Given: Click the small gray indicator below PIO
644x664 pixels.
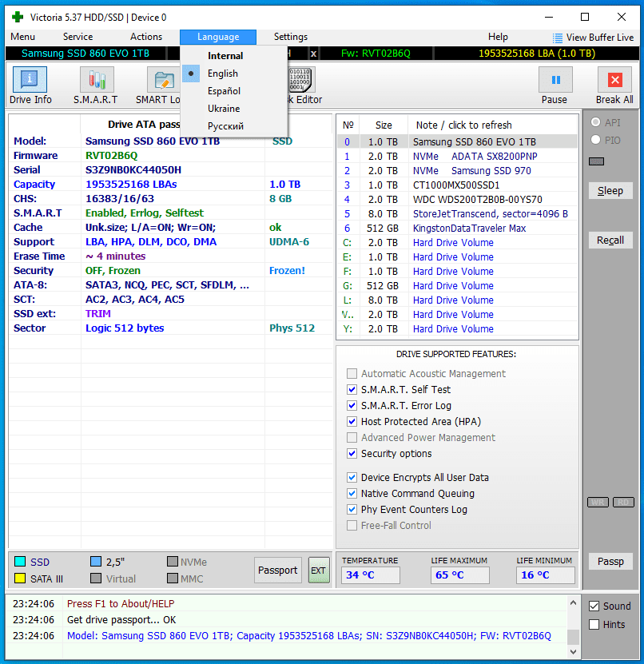Looking at the screenshot, I should click(596, 161).
